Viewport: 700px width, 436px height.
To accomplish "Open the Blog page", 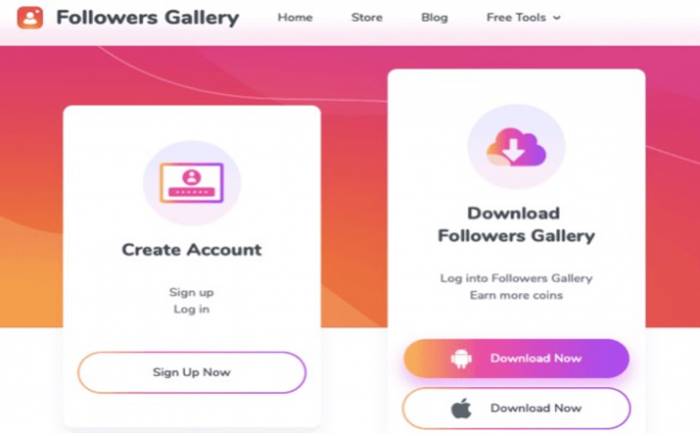I will pos(434,17).
